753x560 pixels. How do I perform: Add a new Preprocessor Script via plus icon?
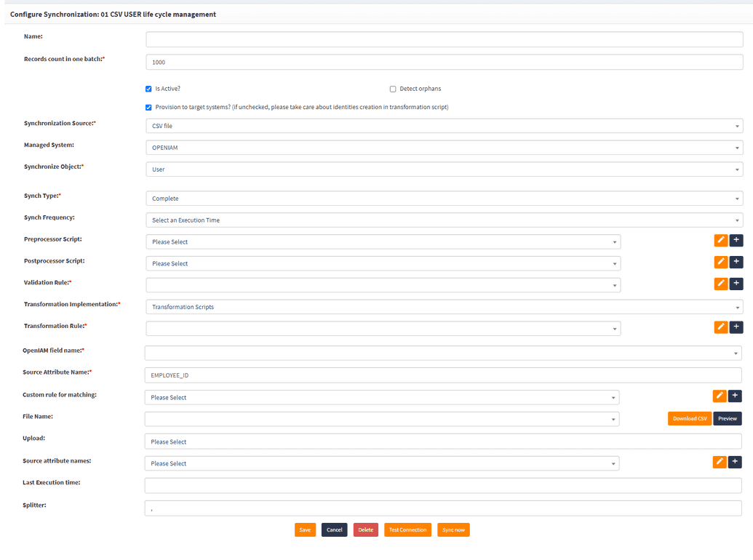[736, 240]
